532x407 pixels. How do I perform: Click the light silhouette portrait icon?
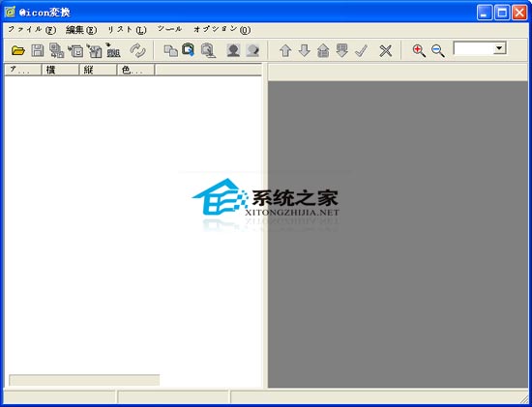pyautogui.click(x=252, y=51)
